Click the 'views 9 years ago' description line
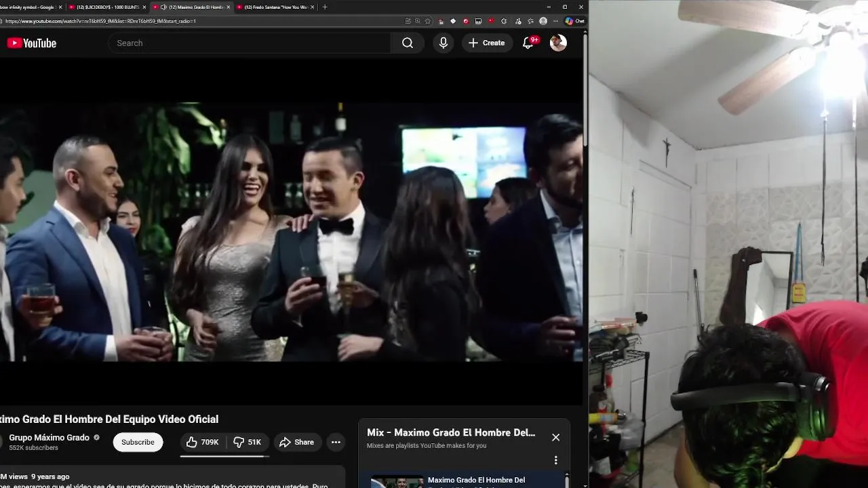Screen dimensions: 868x488 [35, 476]
